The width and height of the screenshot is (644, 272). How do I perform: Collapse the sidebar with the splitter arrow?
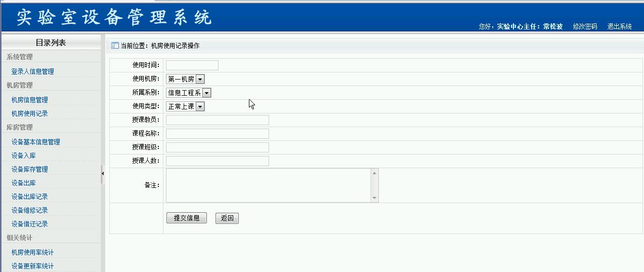point(103,173)
